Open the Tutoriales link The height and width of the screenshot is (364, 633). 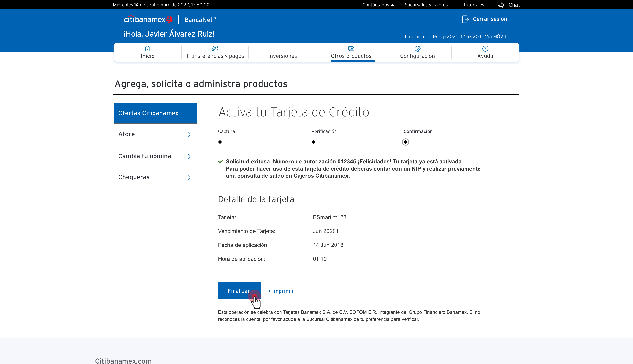[x=474, y=5]
